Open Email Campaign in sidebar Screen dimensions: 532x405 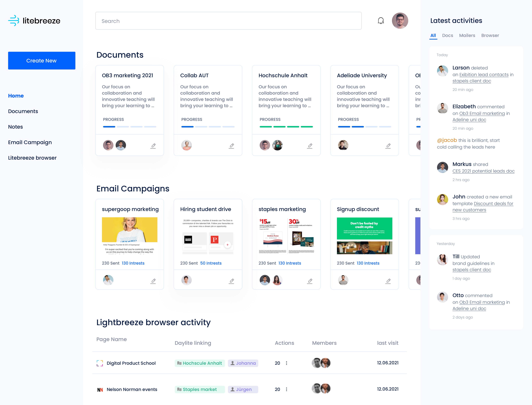click(30, 142)
